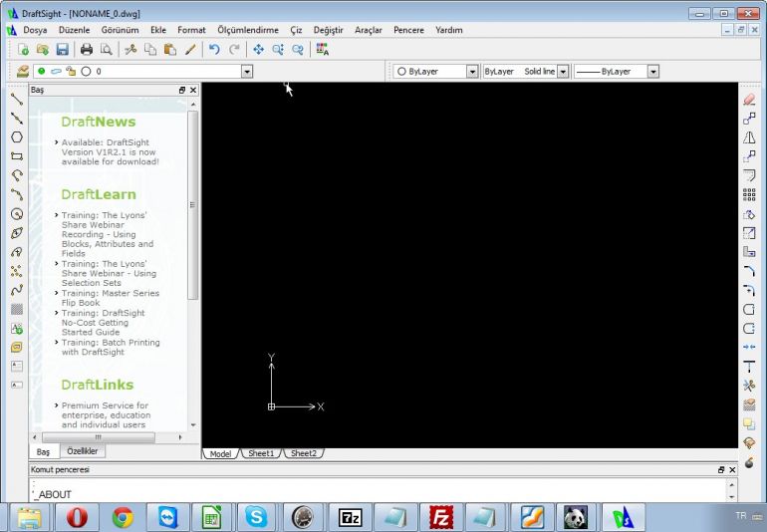Open DraftSight Version V1R2.1 news link

pos(110,151)
